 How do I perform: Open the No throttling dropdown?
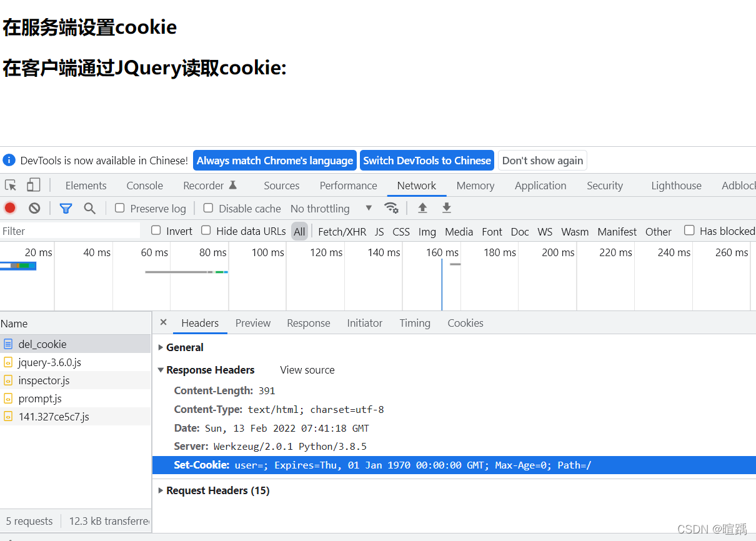tap(331, 208)
